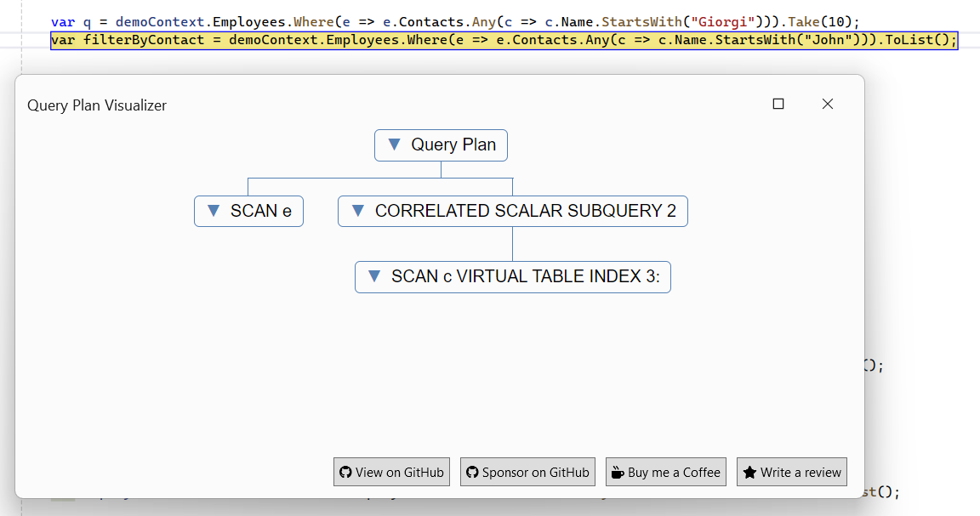Click the Write a review button
980x516 pixels.
791,472
